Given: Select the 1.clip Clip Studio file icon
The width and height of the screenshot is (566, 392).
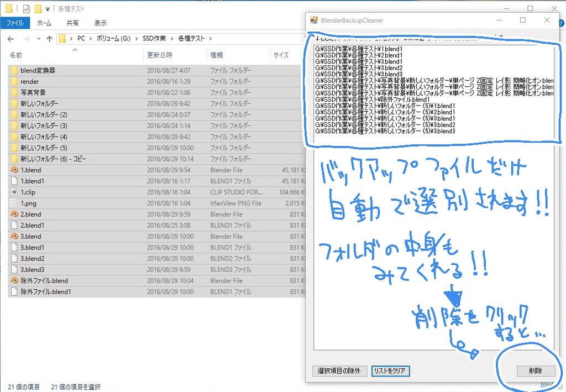Looking at the screenshot, I should [x=14, y=192].
